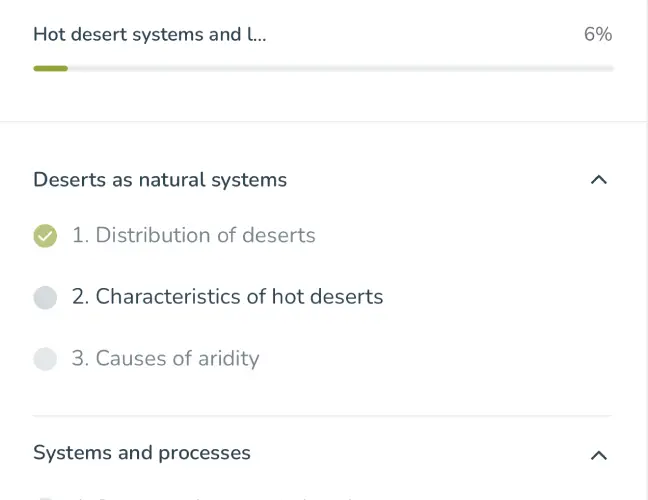Click the empty space below Causes of aridity

point(322,392)
